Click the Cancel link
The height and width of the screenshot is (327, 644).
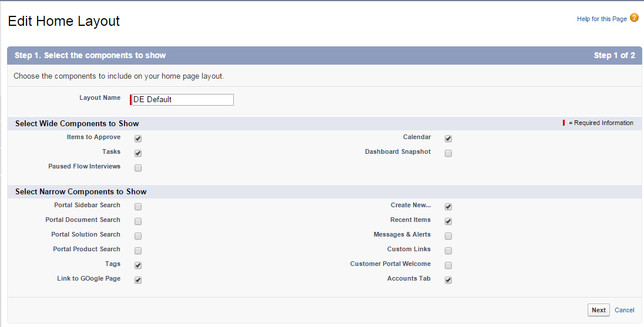pos(624,311)
